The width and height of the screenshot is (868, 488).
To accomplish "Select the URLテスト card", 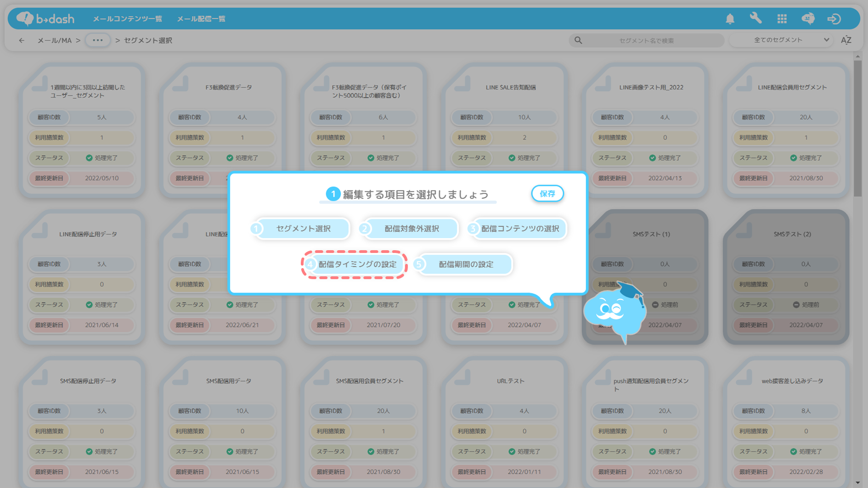I will [504, 422].
